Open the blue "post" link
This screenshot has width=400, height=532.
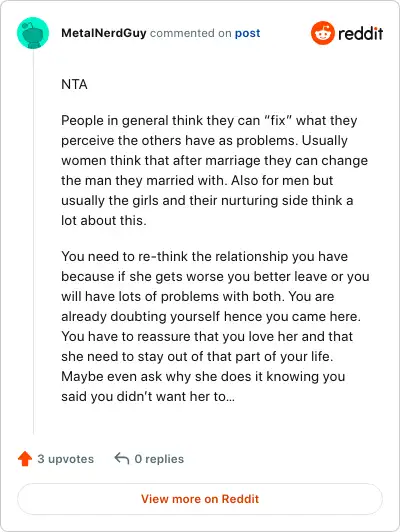(x=248, y=33)
